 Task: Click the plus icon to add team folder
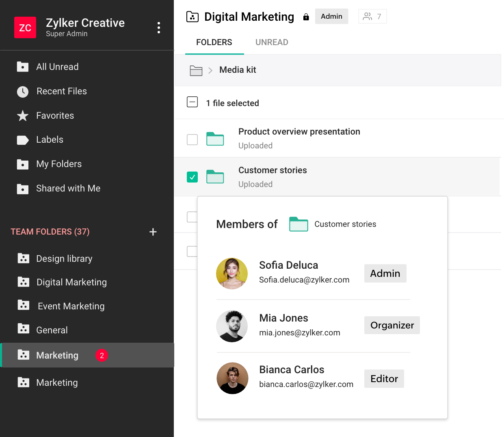coord(153,232)
